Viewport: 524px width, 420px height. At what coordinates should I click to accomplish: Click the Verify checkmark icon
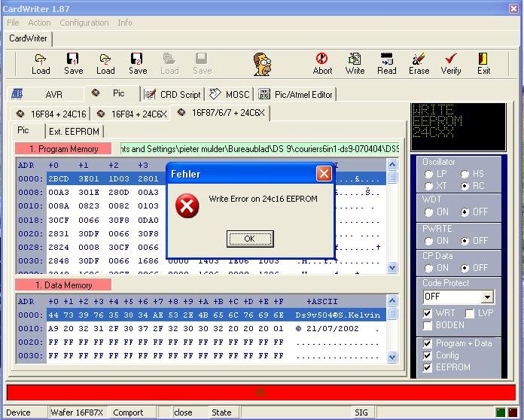tap(450, 59)
